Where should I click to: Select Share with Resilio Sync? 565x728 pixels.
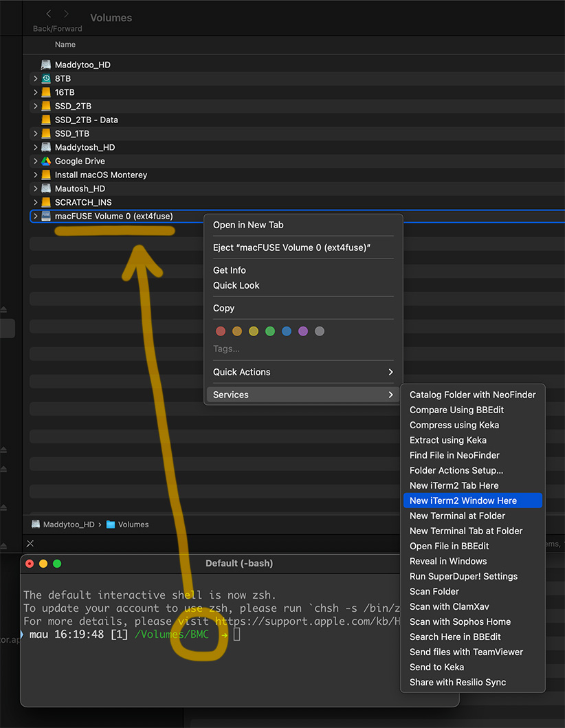point(473,682)
